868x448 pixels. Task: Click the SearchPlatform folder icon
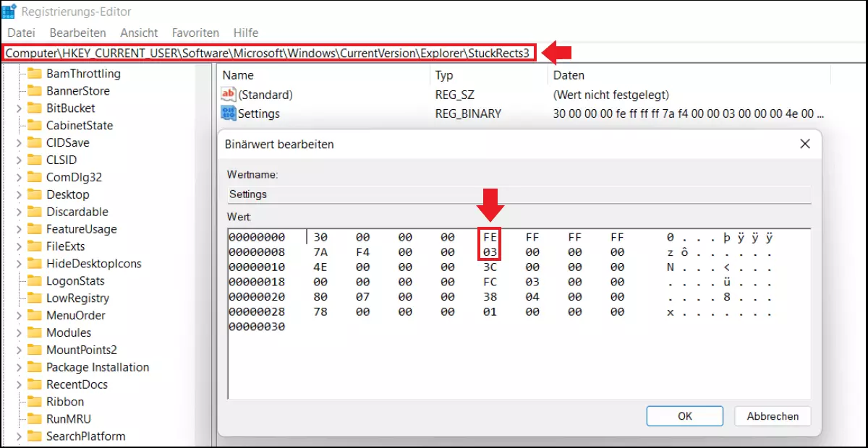tap(35, 436)
